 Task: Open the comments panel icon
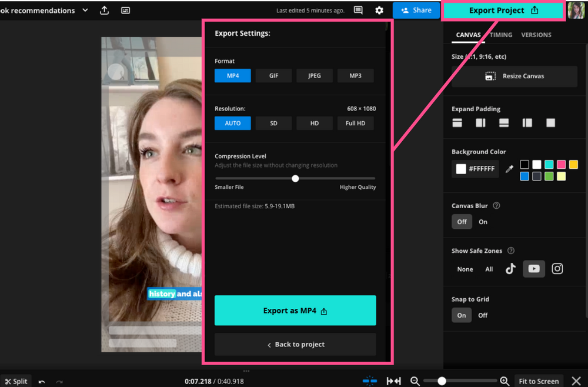click(358, 10)
